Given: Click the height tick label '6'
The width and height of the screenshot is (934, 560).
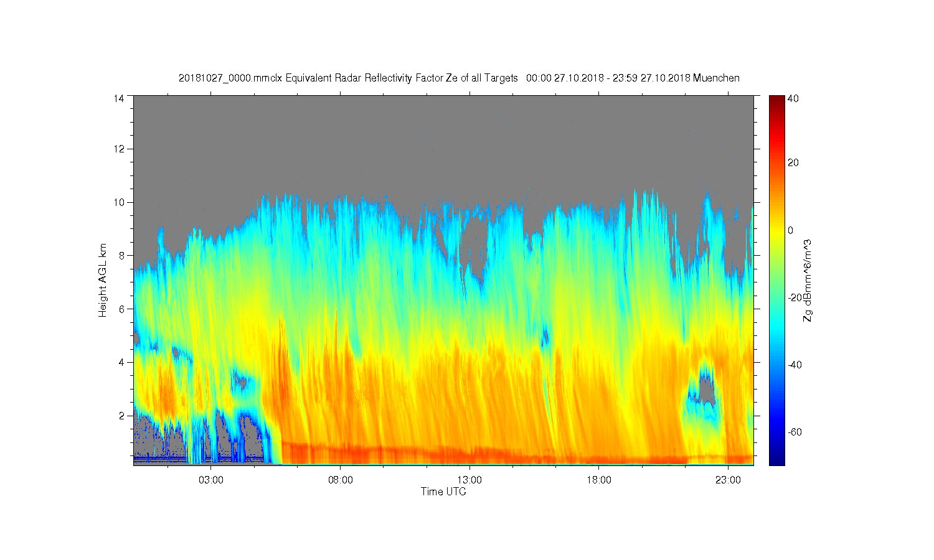Looking at the screenshot, I should (121, 309).
